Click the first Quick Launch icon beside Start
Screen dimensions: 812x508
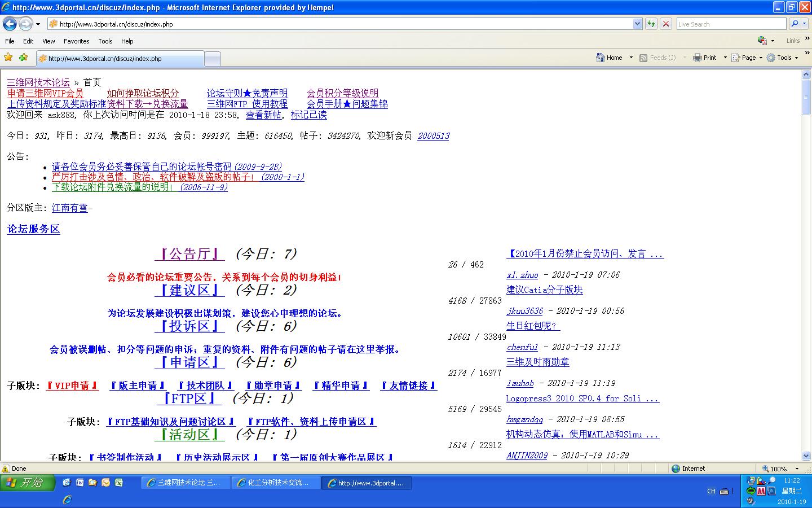pos(67,483)
